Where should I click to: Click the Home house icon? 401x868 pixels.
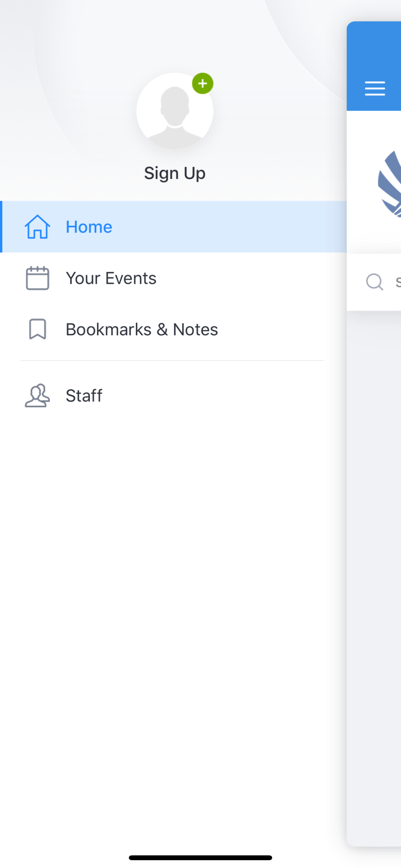[37, 227]
